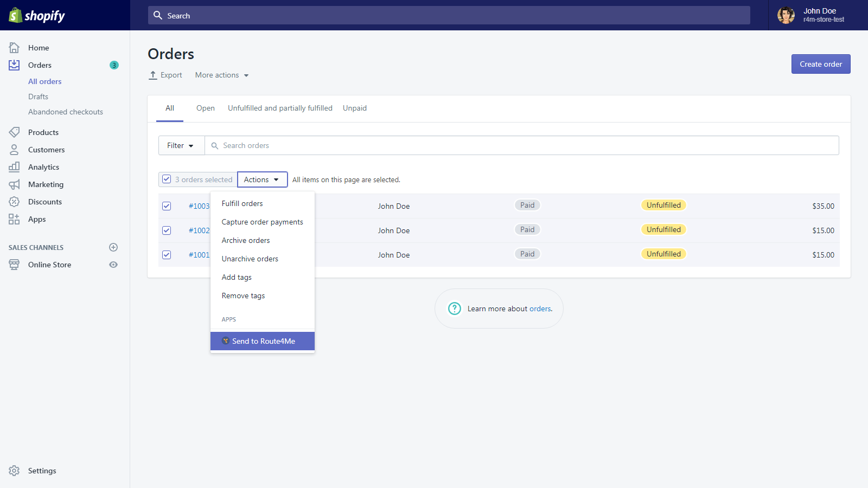Uncheck order #1001 checkbox
The image size is (868, 488).
click(x=167, y=255)
